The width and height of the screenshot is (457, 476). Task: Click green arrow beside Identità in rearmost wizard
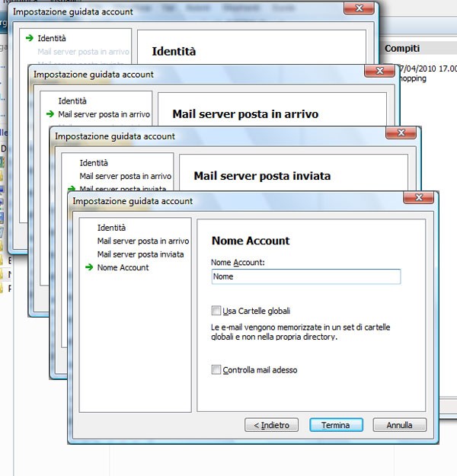(29, 37)
